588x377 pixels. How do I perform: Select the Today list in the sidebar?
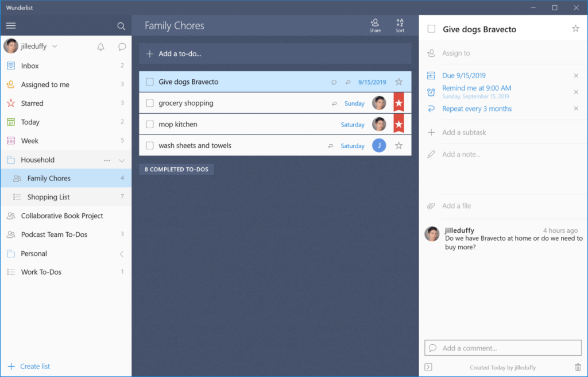34,122
